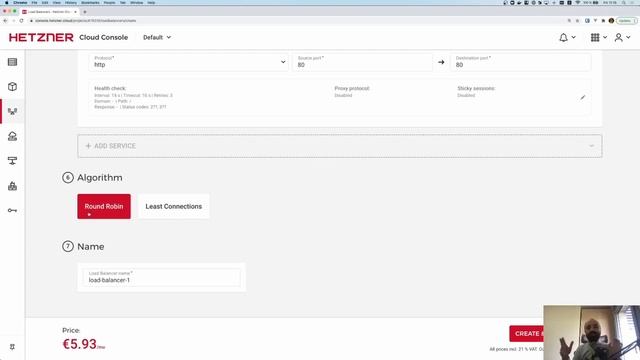The width and height of the screenshot is (640, 360).
Task: Open the Protocol dropdown showing http
Action: point(189,62)
